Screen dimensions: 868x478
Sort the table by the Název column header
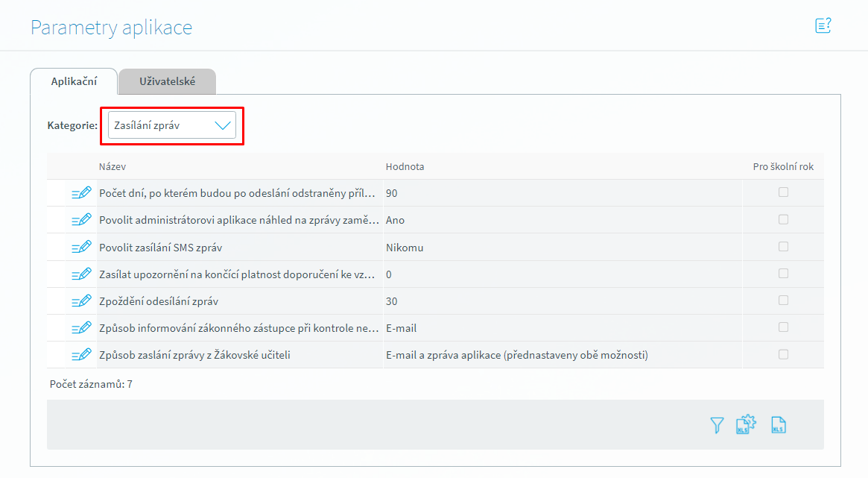113,166
